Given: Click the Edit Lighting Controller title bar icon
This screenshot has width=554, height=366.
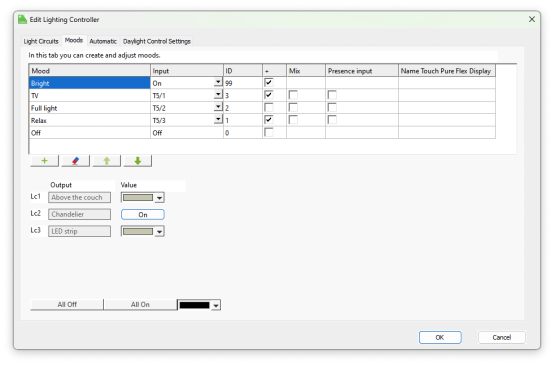Looking at the screenshot, I should [x=22, y=19].
